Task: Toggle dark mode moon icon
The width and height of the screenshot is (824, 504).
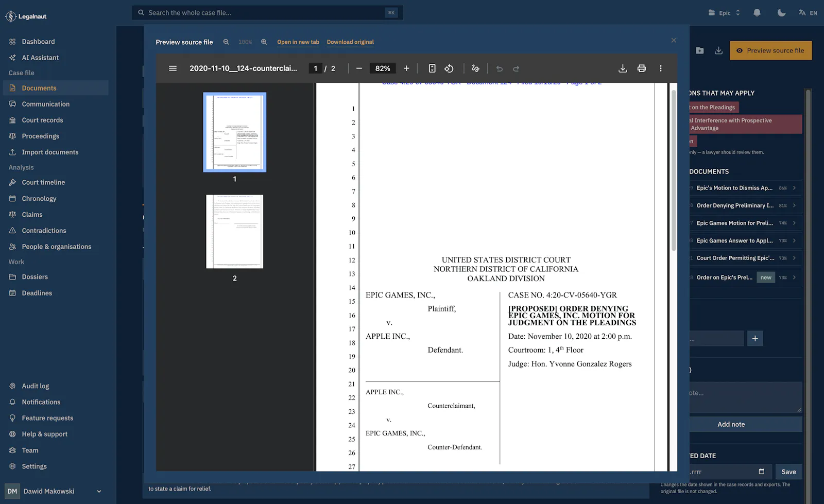Action: (x=782, y=13)
